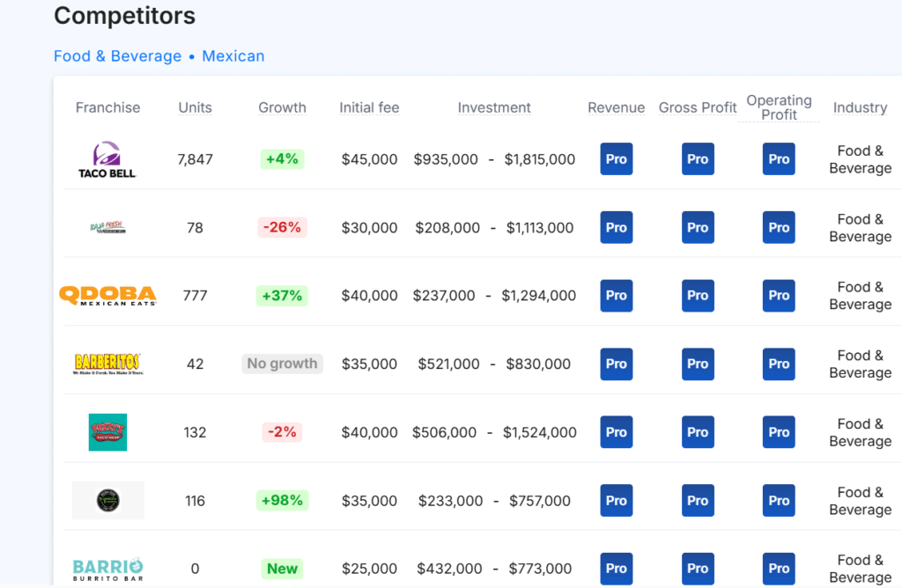This screenshot has width=902, height=588.
Task: Click Revenue Pro button in the 132-unit row
Action: [x=616, y=432]
